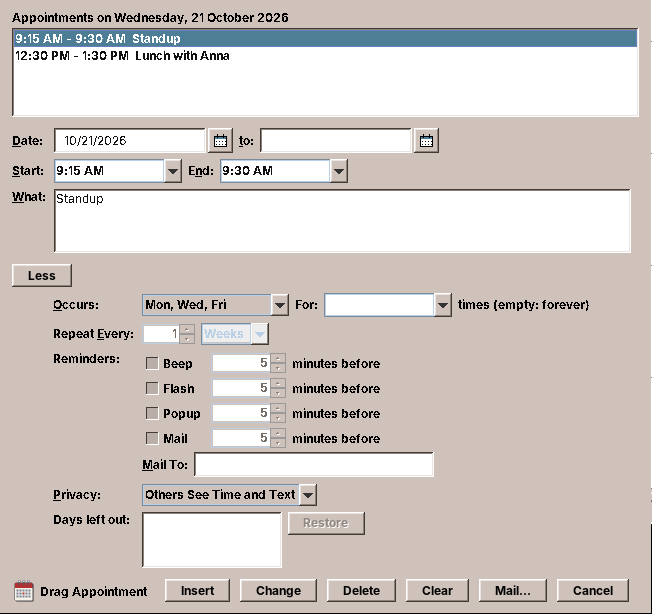The height and width of the screenshot is (614, 652).
Task: Click the Mail... button
Action: 512,590
